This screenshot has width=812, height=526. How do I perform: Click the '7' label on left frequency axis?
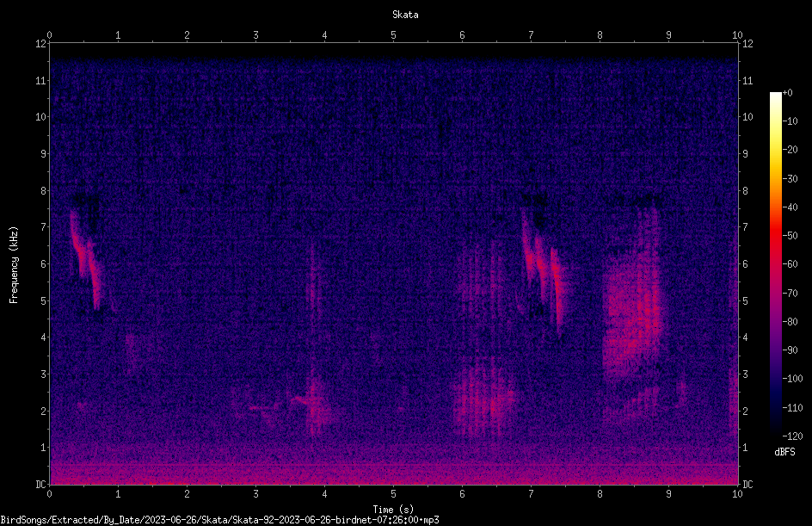[44, 227]
